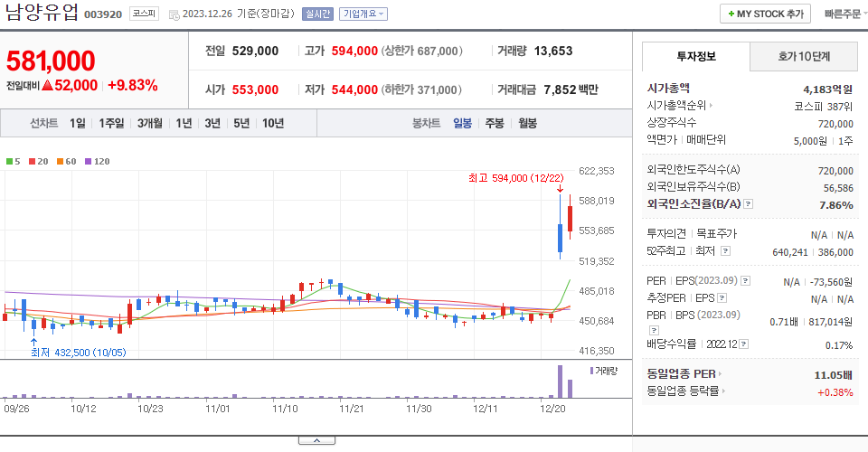Click the 코스피 market badge
868x452 pixels.
coord(144,14)
